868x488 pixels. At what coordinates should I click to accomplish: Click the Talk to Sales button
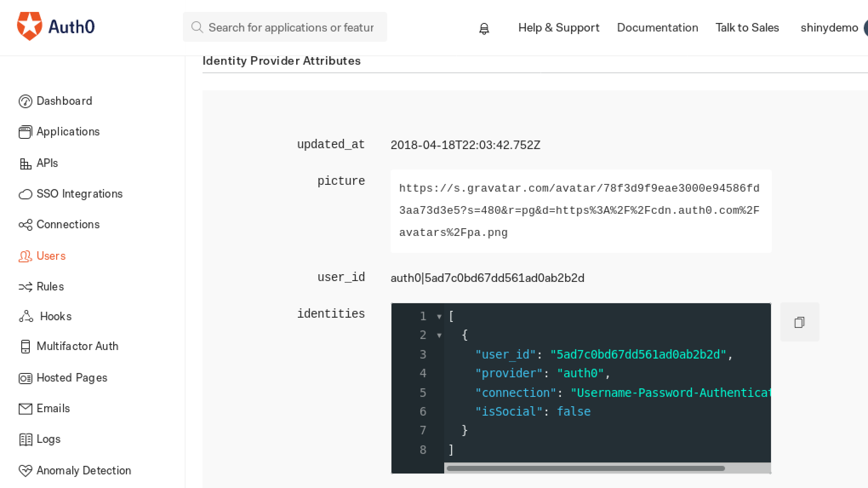coord(746,27)
